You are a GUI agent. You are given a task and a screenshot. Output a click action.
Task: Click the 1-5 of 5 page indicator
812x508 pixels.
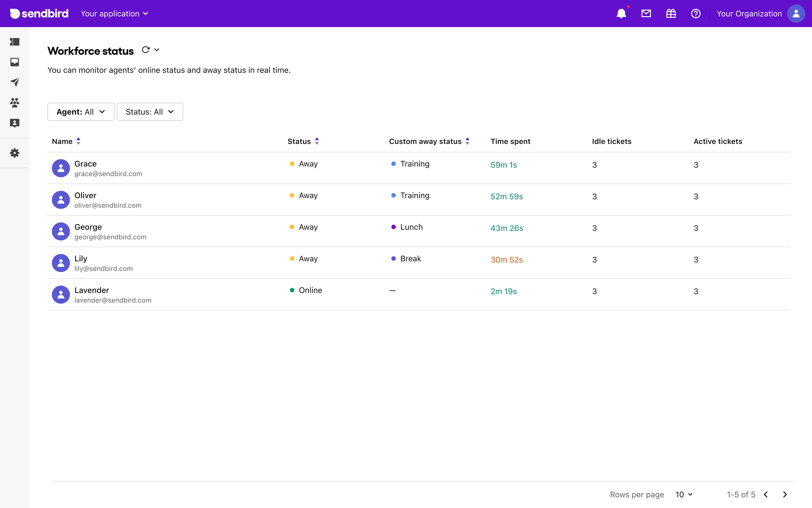pos(741,494)
